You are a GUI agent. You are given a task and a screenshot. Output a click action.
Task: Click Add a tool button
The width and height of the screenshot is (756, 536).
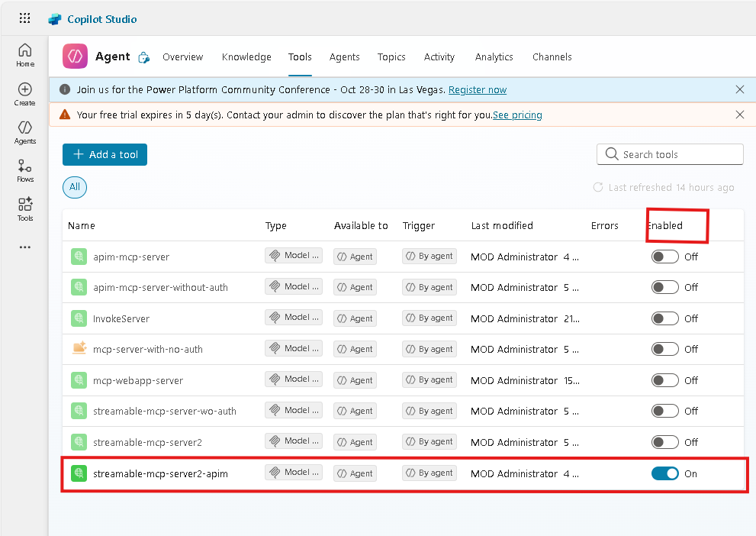pos(105,154)
